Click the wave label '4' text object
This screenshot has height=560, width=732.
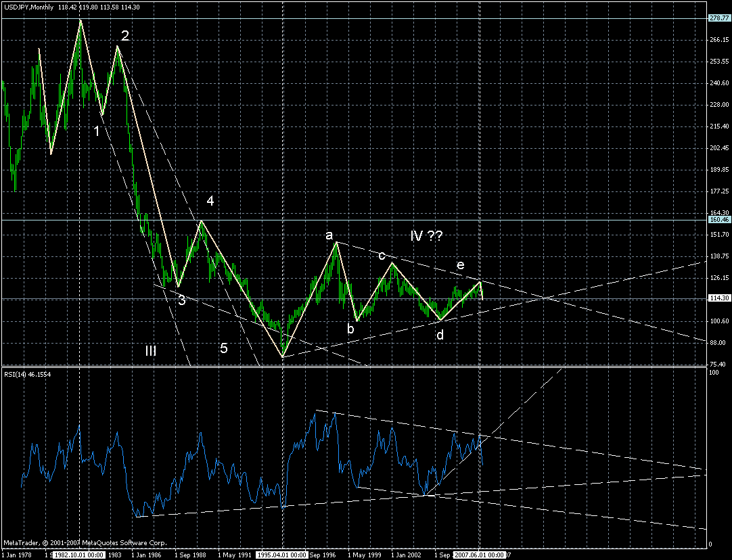click(210, 201)
